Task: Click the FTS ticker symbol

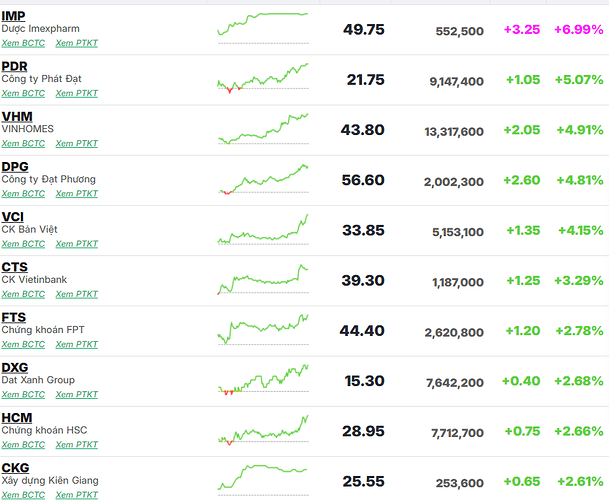Action: pyautogui.click(x=14, y=317)
